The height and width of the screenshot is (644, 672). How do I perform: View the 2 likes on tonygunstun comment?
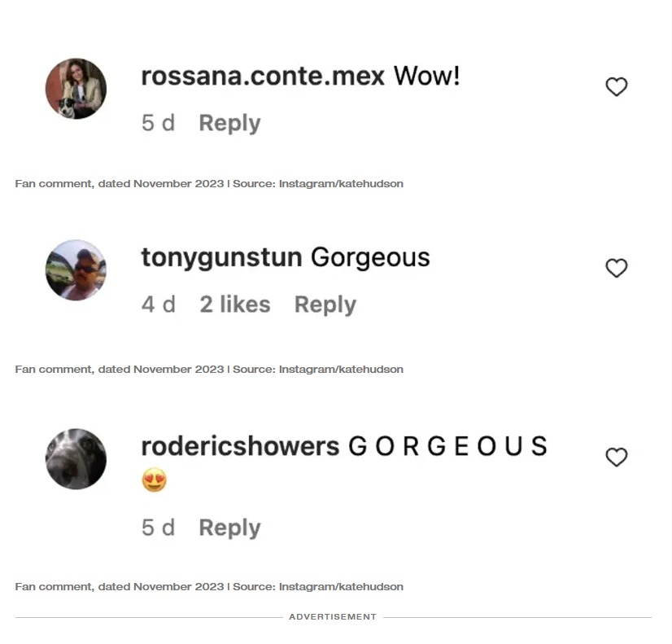pos(235,304)
